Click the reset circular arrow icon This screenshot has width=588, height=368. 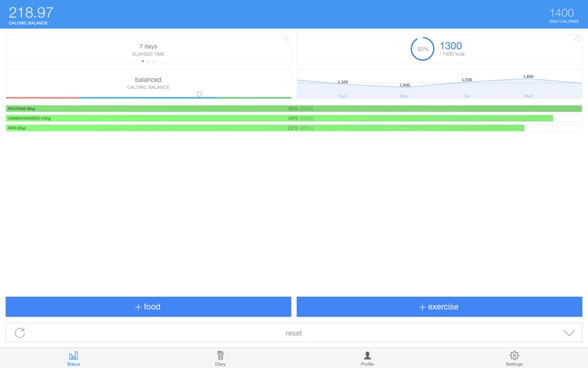tap(20, 333)
